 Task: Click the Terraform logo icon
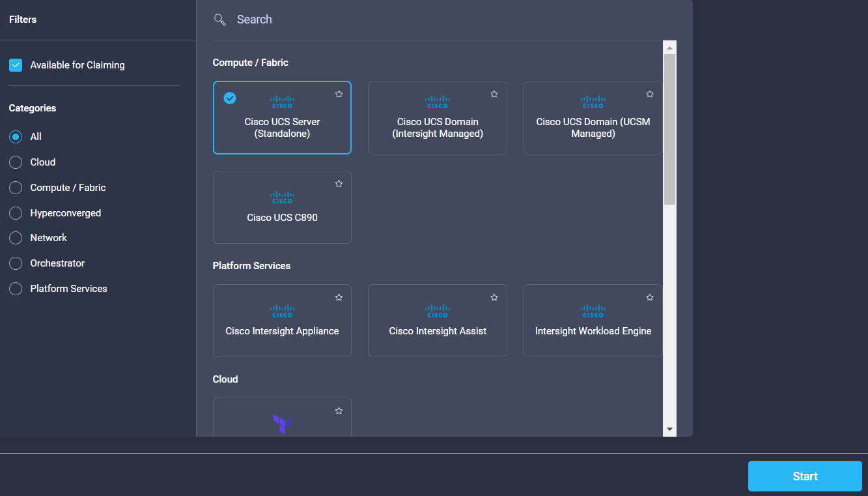282,424
